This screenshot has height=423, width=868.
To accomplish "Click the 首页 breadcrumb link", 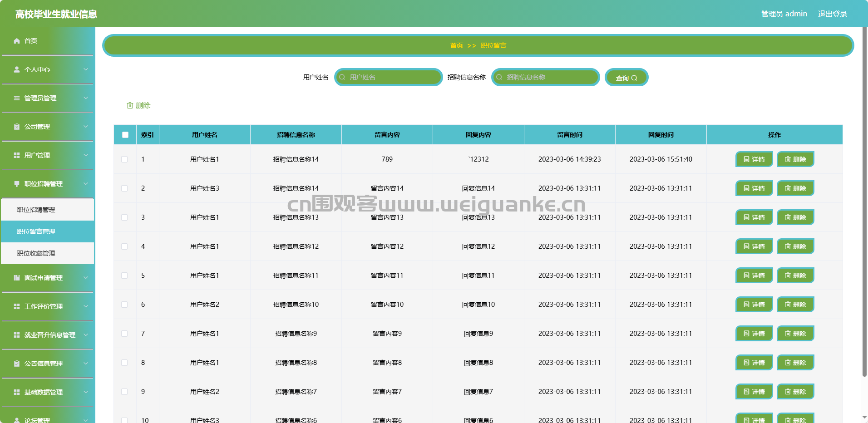I will [x=456, y=45].
